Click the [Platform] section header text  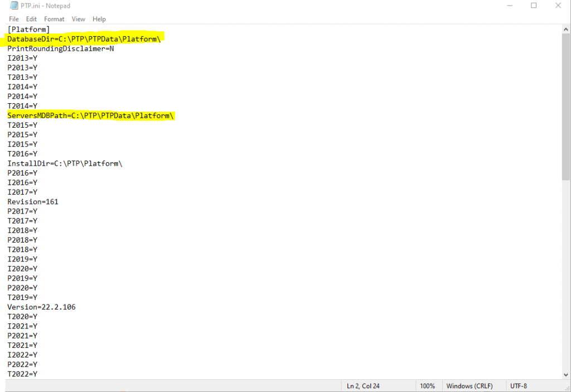click(x=28, y=29)
